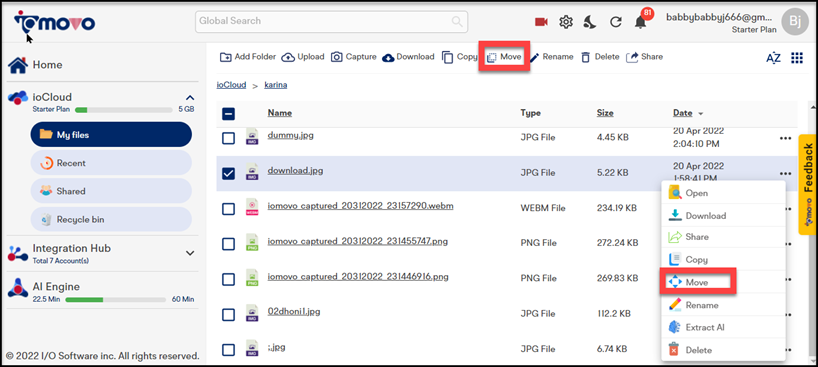Collapse the ioCloud section chevron
Image resolution: width=818 pixels, height=367 pixels.
click(x=190, y=98)
